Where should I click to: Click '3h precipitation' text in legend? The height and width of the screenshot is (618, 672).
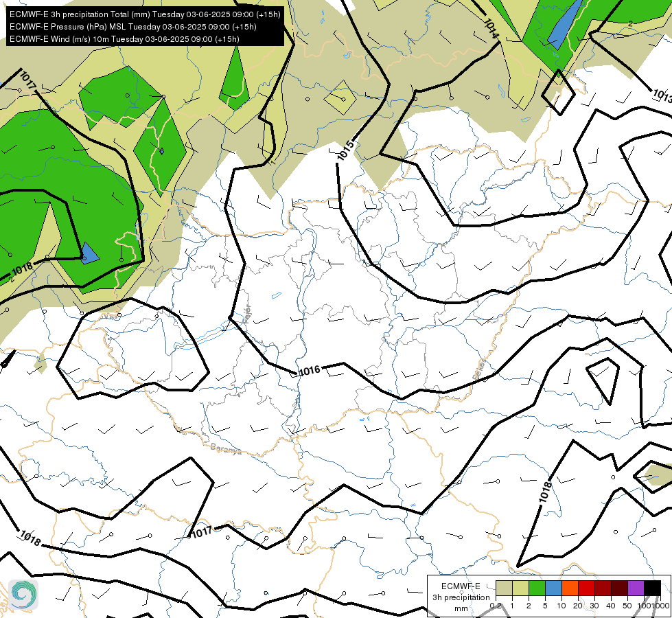coord(461,597)
